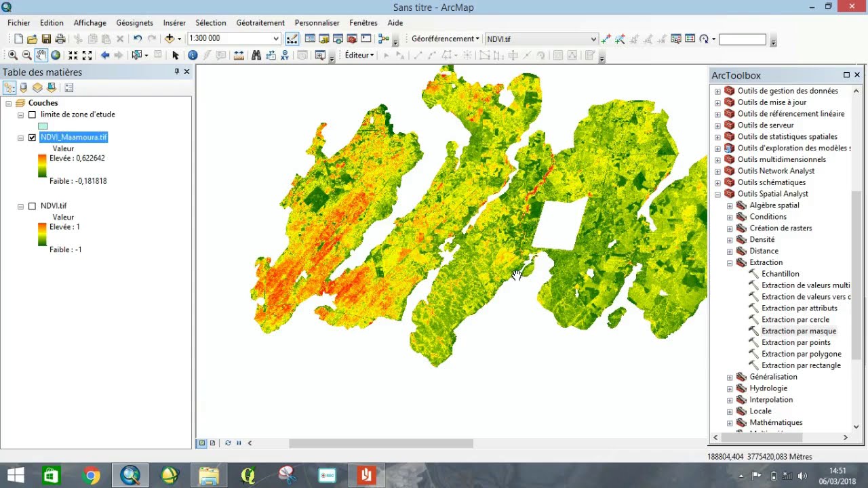The height and width of the screenshot is (488, 868).
Task: Click the Full Extent globe icon
Action: 56,56
